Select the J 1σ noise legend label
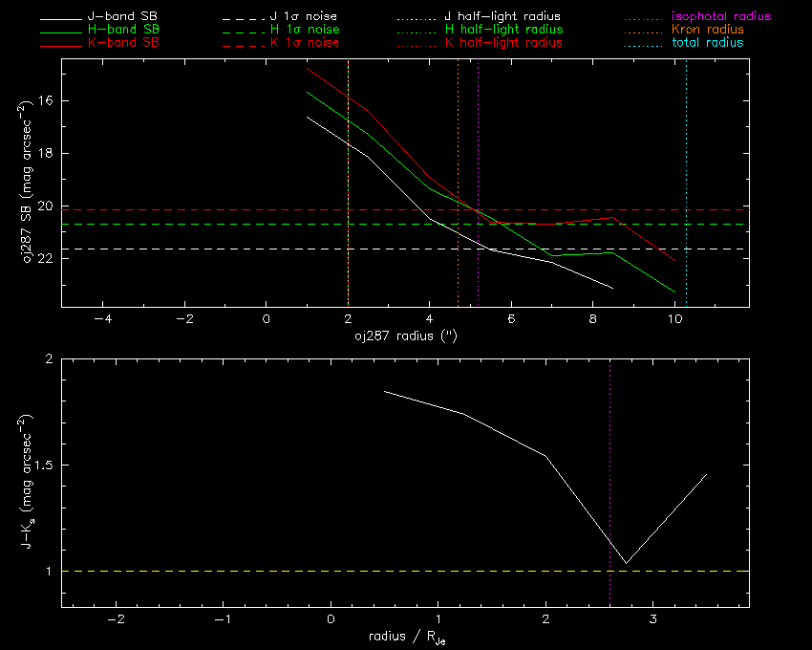Image resolution: width=812 pixels, height=650 pixels. [299, 17]
